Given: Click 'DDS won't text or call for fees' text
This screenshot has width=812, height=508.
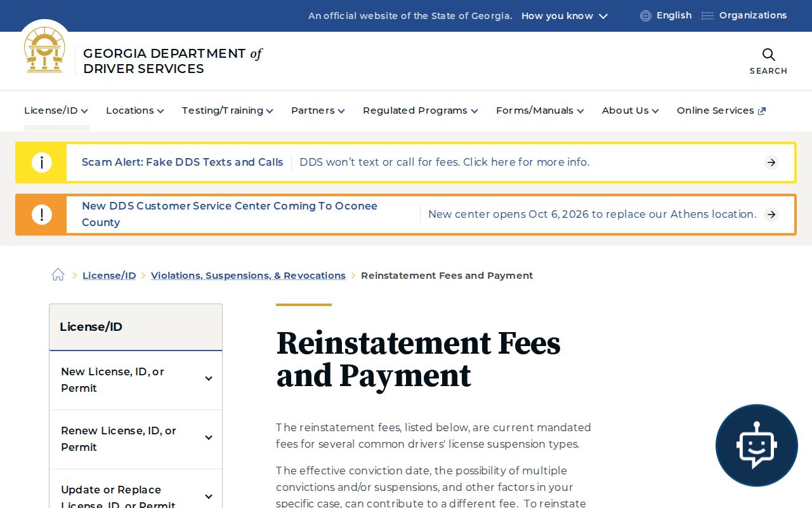Looking at the screenshot, I should pyautogui.click(x=444, y=163).
